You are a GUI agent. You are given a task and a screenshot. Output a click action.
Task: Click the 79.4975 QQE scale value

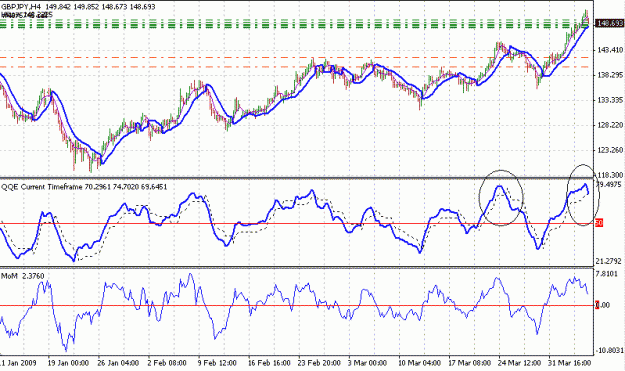tap(609, 185)
